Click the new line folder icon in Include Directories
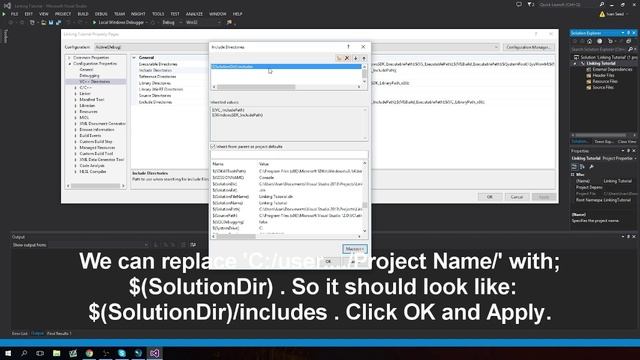640x360 pixels. (339, 58)
